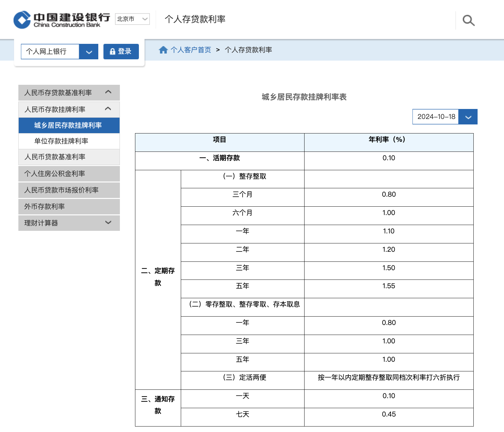Go to 人民币贷款市场报价利率 page

point(62,190)
